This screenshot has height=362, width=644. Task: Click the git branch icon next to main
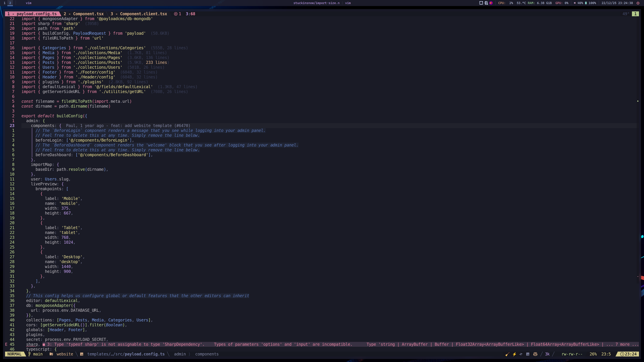(30, 354)
